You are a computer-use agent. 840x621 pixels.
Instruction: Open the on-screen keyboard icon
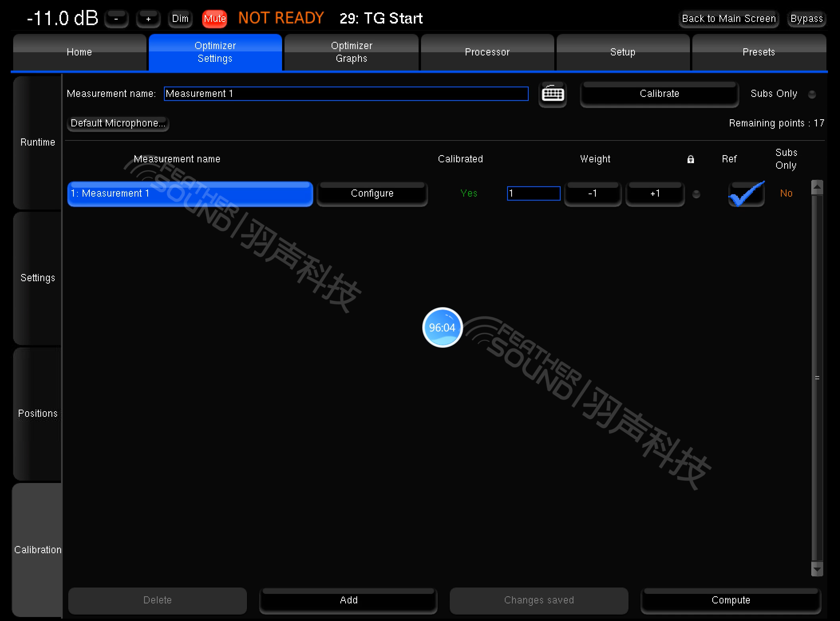click(x=553, y=94)
